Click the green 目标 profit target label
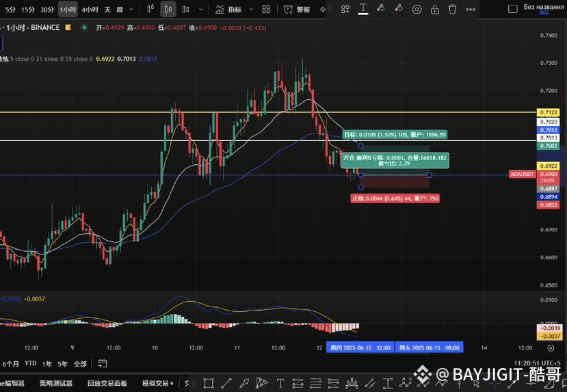 click(x=395, y=135)
